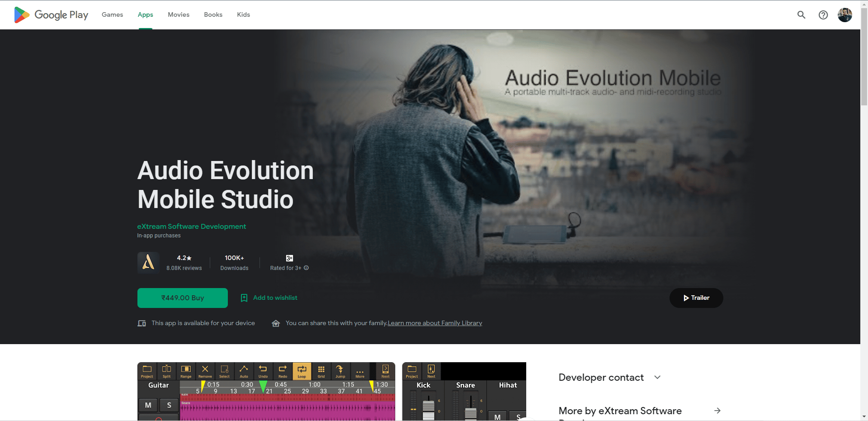Image resolution: width=868 pixels, height=421 pixels.
Task: Open eXtream Software Development developer page
Action: (x=191, y=227)
